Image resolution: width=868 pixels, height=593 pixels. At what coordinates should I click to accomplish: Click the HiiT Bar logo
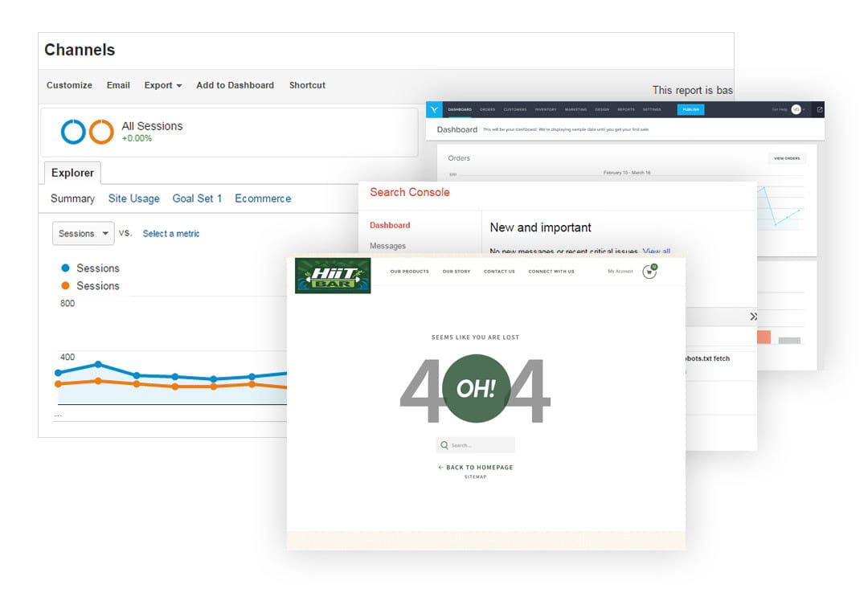pos(333,276)
